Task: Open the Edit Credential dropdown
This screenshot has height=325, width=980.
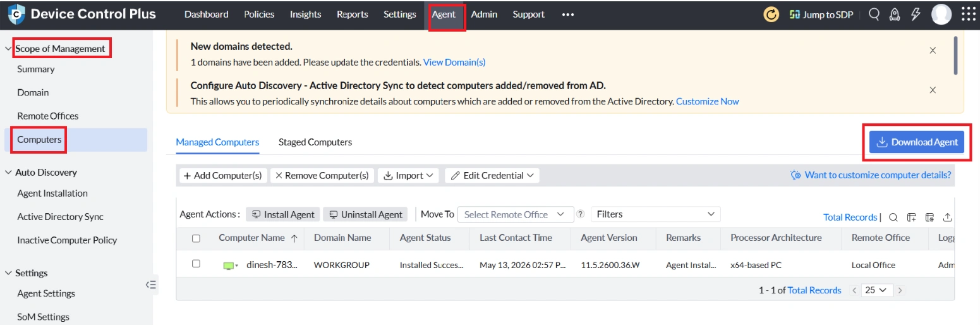Action: [x=492, y=176]
